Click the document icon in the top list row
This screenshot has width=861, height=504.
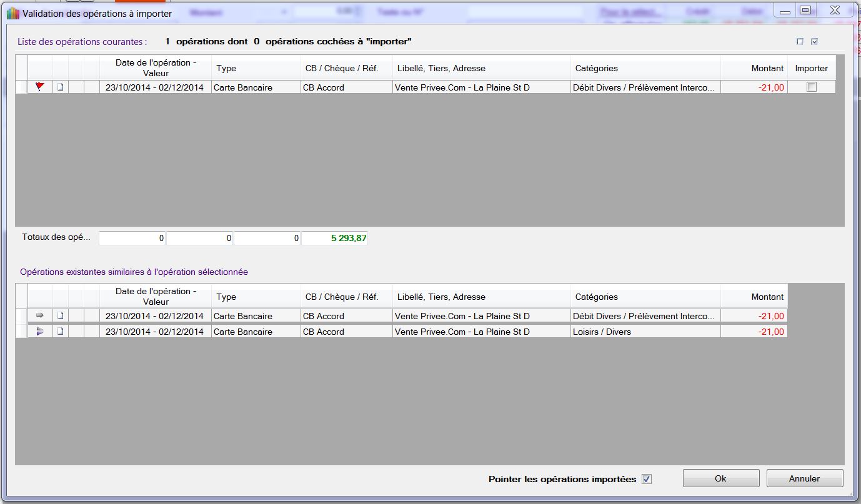pyautogui.click(x=61, y=87)
